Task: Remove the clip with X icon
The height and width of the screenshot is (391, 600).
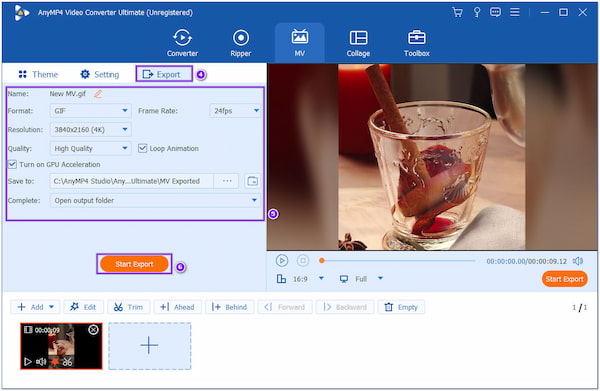Action: coord(93,329)
